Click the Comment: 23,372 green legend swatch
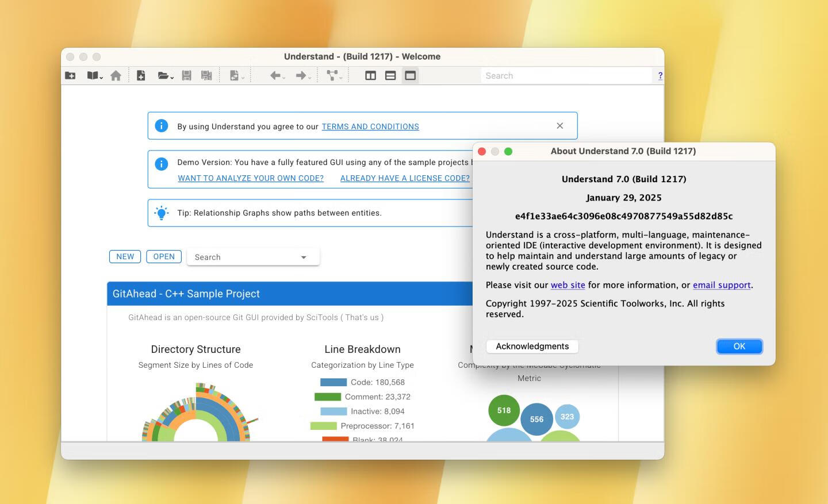The height and width of the screenshot is (504, 828). 328,397
